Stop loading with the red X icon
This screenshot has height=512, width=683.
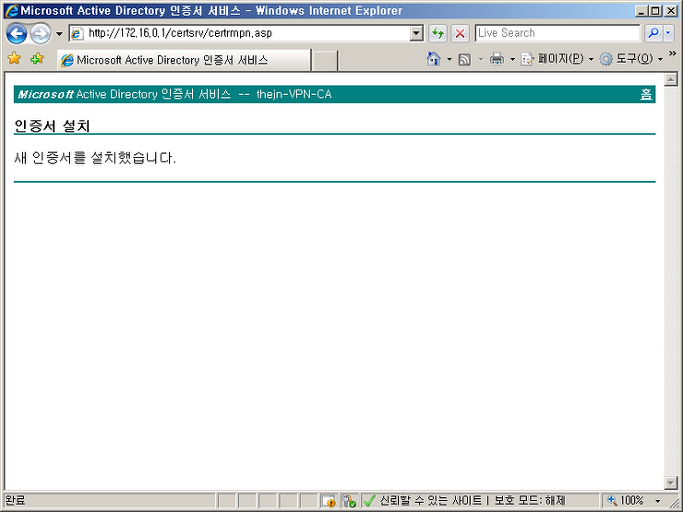click(460, 34)
